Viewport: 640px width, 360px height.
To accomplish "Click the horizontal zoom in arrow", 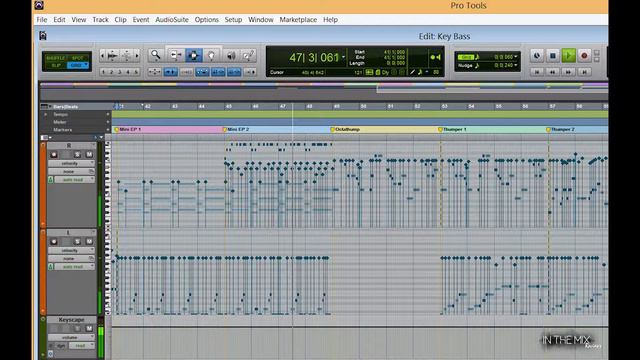I will pyautogui.click(x=137, y=55).
